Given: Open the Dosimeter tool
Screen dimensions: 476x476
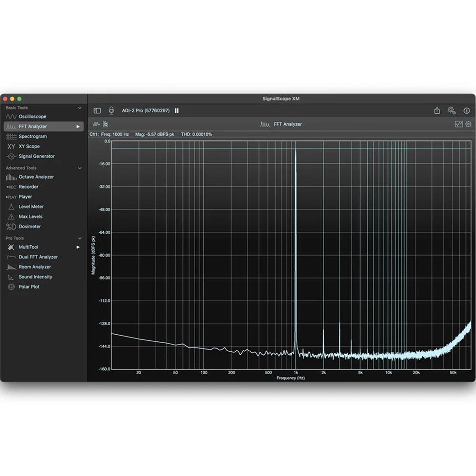Looking at the screenshot, I should click(x=30, y=227).
